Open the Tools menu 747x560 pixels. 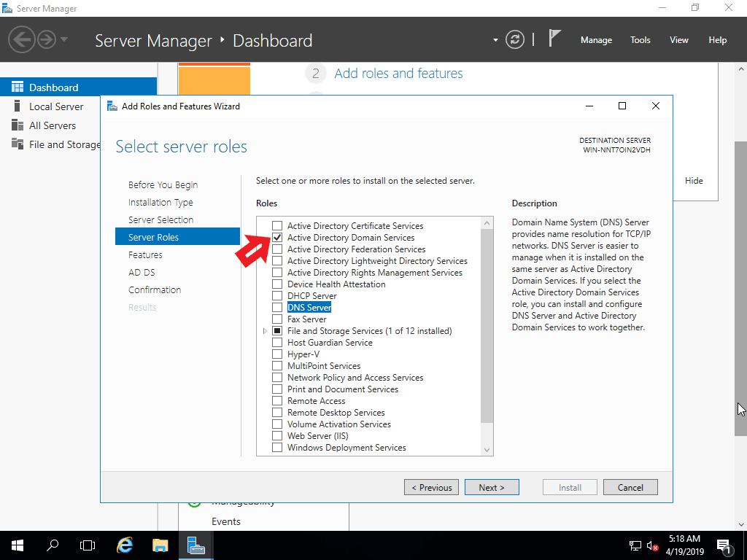coord(640,40)
